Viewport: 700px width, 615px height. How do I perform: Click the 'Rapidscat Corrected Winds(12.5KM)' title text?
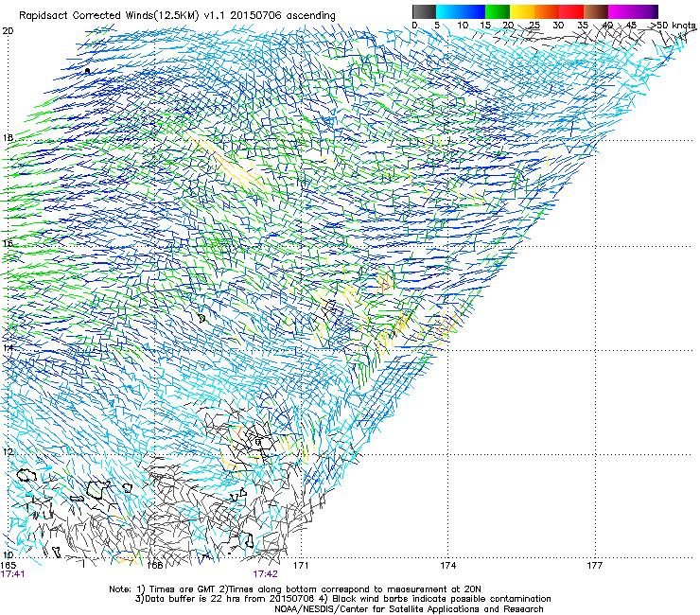109,16
